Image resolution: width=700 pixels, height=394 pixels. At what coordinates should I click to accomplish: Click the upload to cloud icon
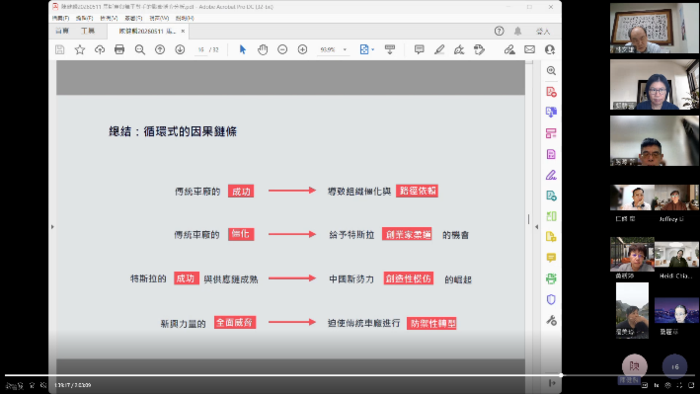[x=100, y=50]
